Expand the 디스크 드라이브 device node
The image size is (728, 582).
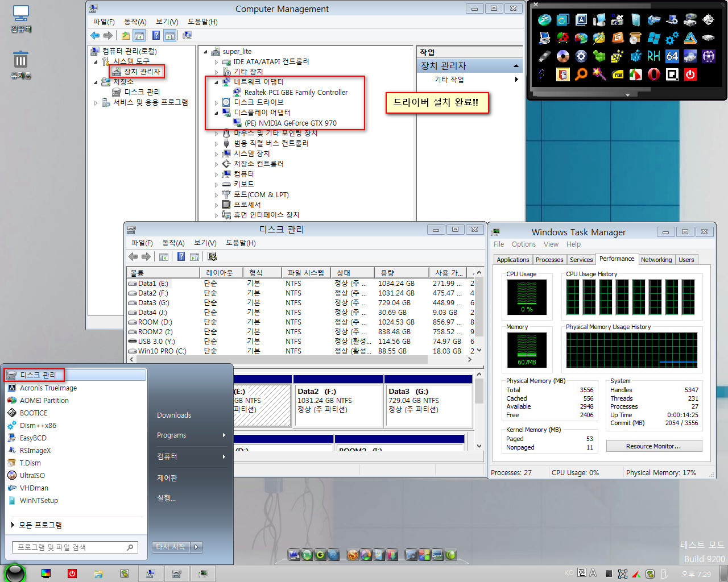(216, 103)
